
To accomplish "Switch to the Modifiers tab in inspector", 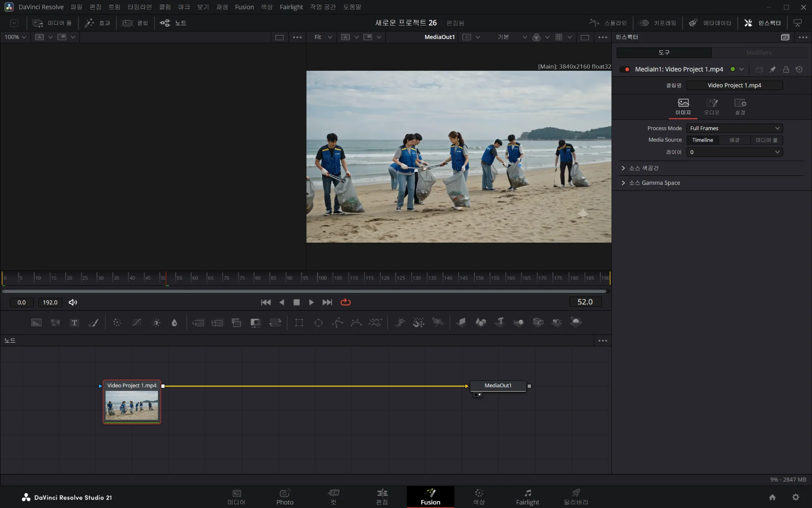I will tap(759, 53).
